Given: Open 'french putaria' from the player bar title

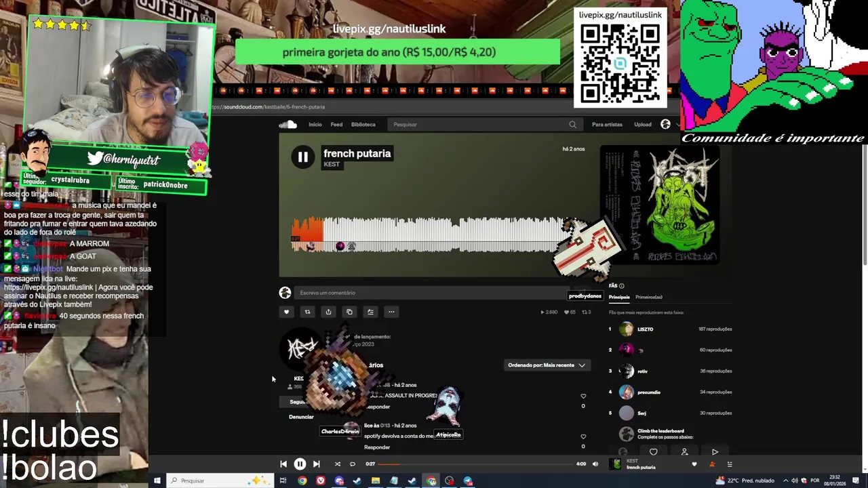Looking at the screenshot, I should pos(641,468).
